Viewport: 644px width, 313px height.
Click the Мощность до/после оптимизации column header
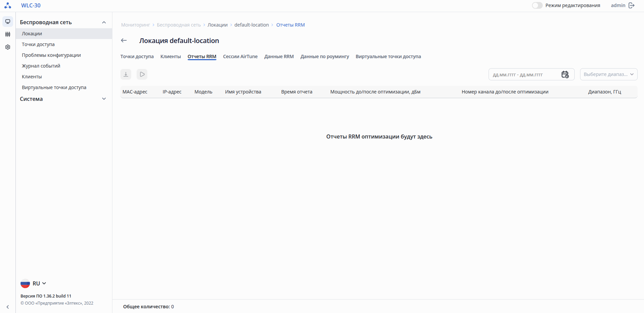point(375,92)
